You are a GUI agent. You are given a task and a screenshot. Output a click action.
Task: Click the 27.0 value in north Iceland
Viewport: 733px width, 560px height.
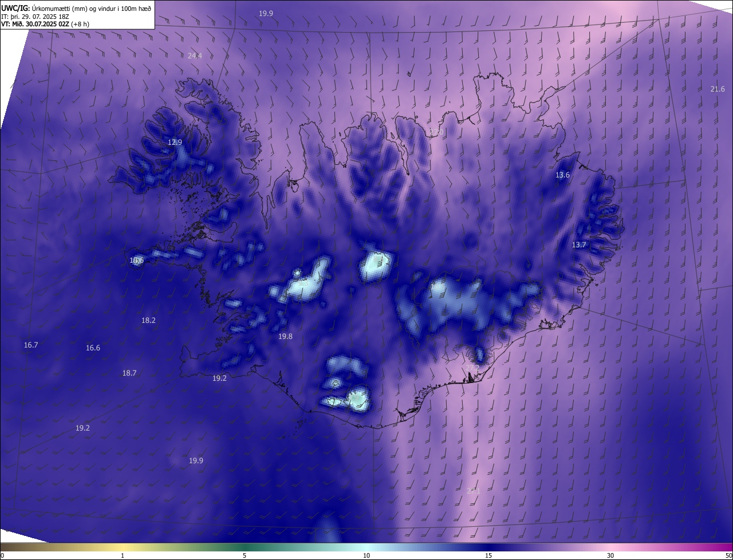click(436, 132)
